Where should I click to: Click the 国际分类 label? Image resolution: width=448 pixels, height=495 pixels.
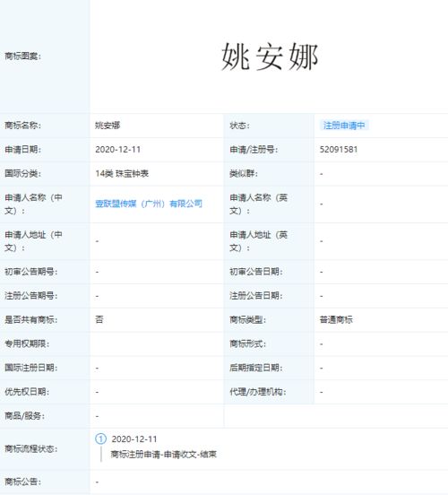[22, 173]
